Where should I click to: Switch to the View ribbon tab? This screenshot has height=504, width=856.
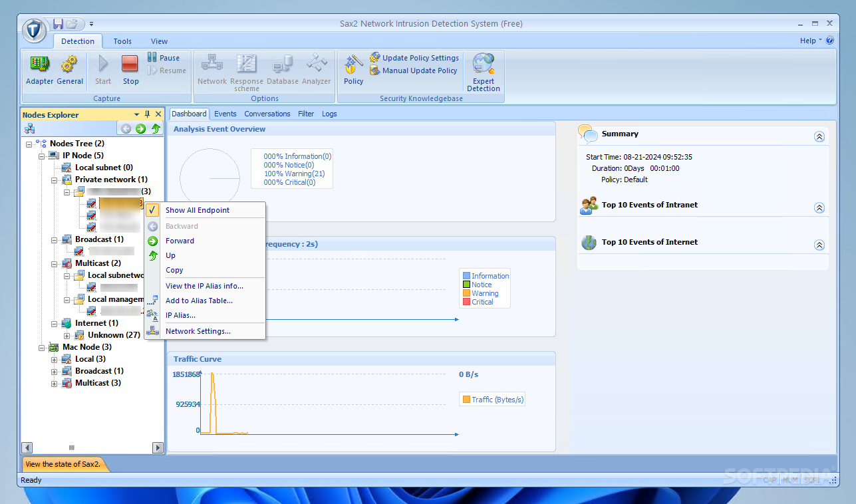pos(159,41)
